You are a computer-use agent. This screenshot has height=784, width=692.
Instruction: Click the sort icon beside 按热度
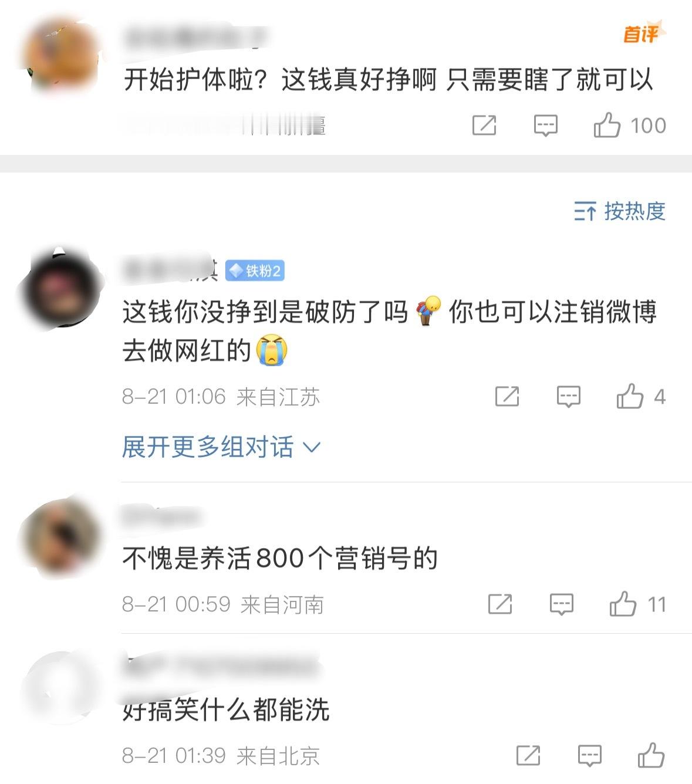585,211
